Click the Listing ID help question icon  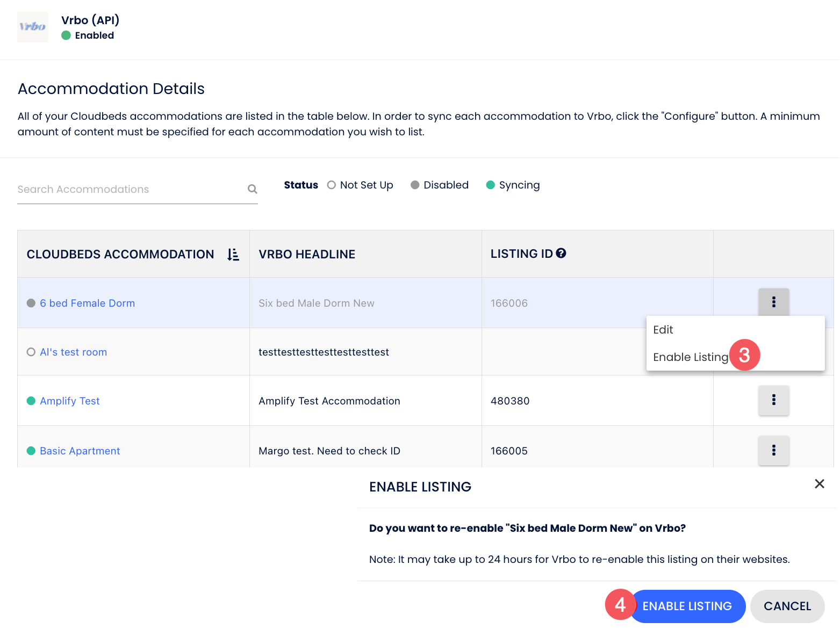(x=561, y=254)
